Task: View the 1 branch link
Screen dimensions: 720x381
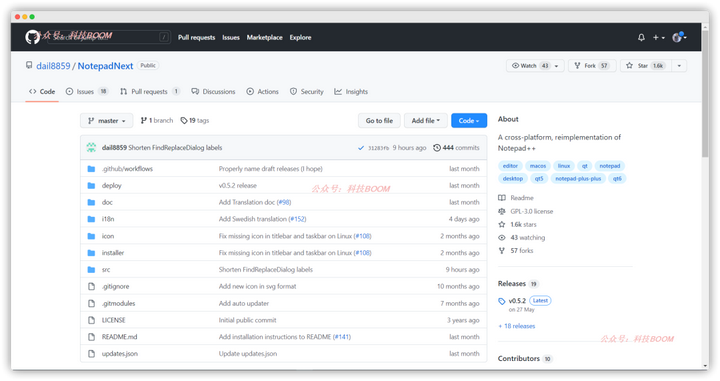Action: pyautogui.click(x=157, y=121)
